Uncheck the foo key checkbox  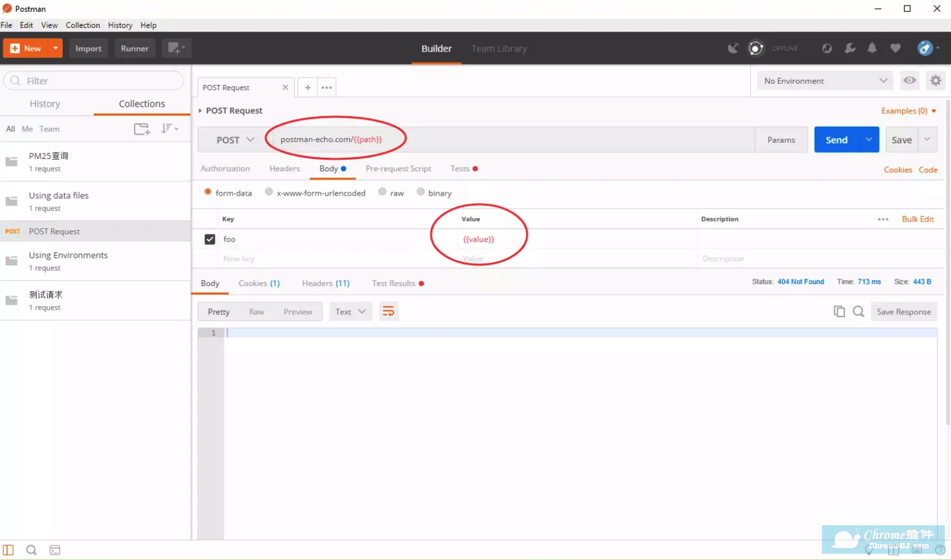[x=210, y=239]
